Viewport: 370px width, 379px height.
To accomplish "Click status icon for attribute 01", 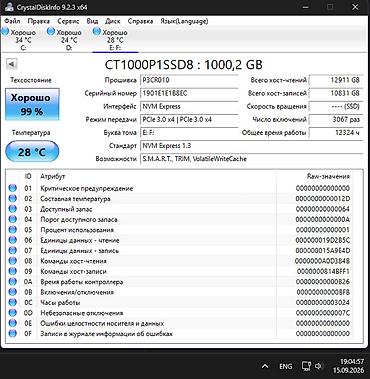I will coord(13,188).
